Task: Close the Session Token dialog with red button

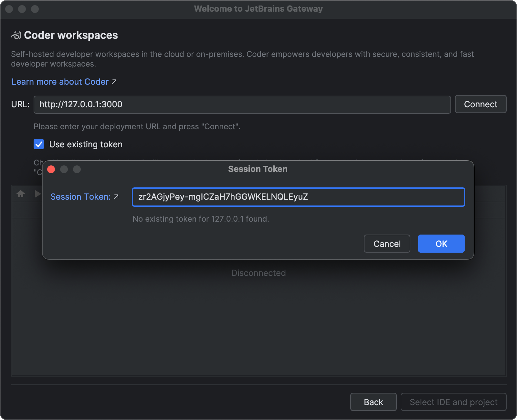Action: click(x=51, y=169)
